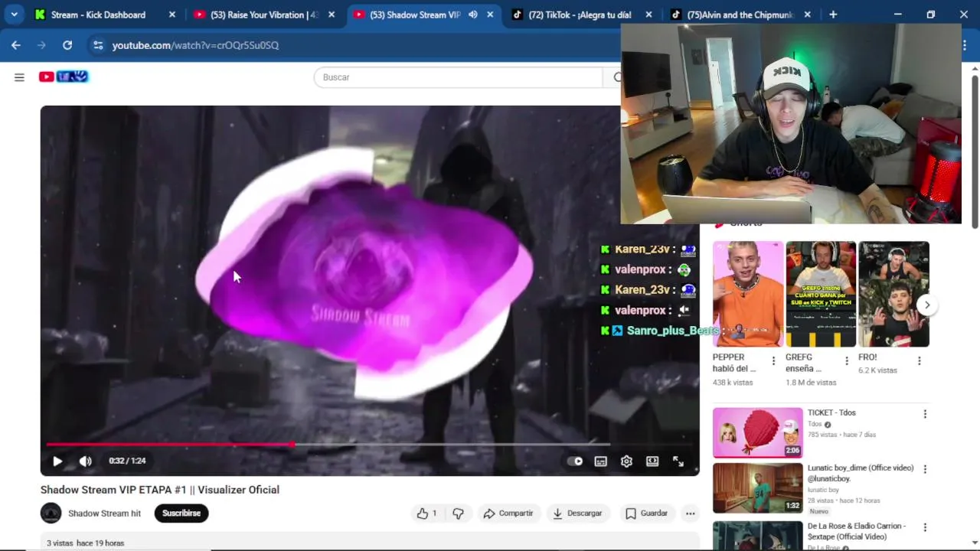The width and height of the screenshot is (980, 551).
Task: Open site information icon in address bar
Action: click(x=97, y=45)
